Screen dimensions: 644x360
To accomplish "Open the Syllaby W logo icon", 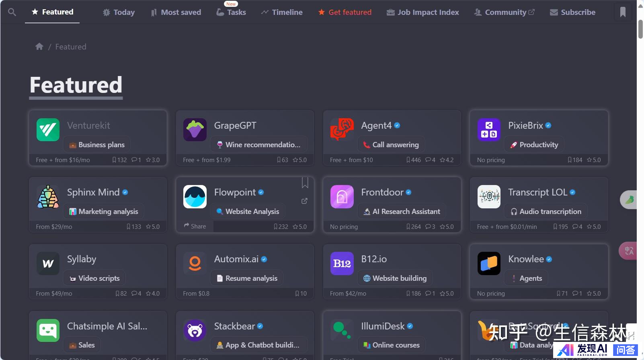I will coord(48,263).
